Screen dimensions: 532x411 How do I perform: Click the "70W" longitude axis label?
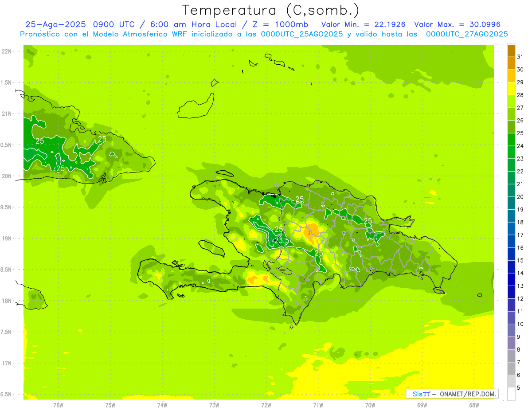(370, 405)
